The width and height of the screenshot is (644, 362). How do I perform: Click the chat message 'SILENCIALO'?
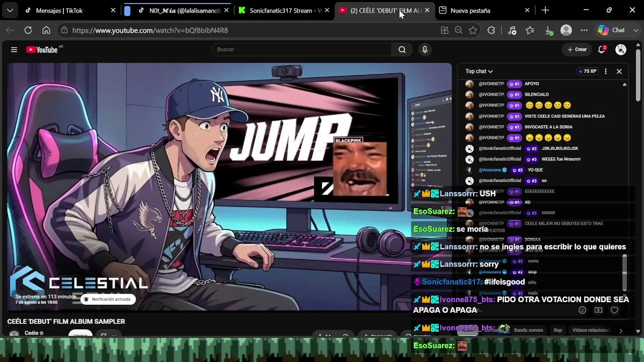(x=536, y=95)
